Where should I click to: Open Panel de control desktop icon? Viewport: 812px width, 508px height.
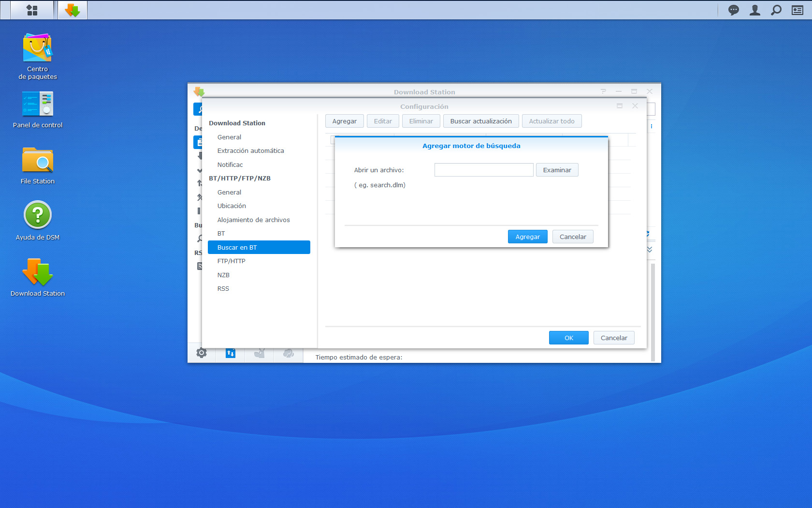coord(38,110)
